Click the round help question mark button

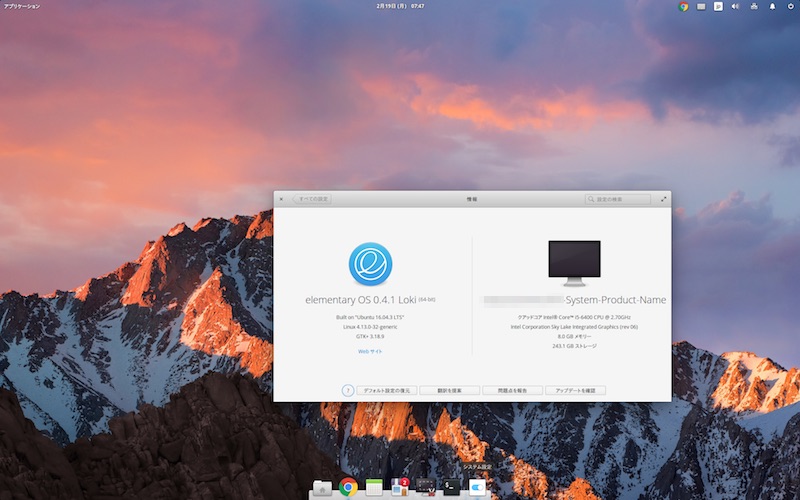pos(347,390)
